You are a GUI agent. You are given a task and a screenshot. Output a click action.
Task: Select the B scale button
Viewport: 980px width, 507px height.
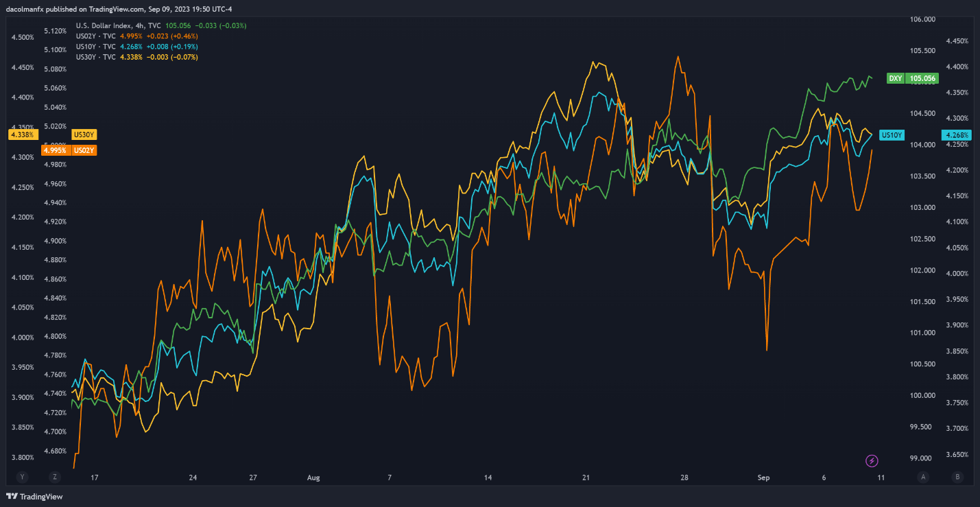pos(957,477)
